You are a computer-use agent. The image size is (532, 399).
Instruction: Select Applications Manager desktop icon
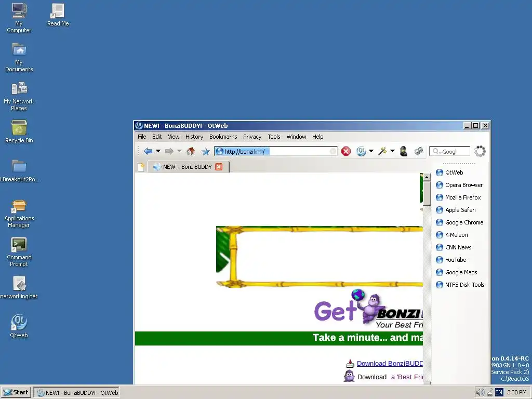tap(19, 214)
